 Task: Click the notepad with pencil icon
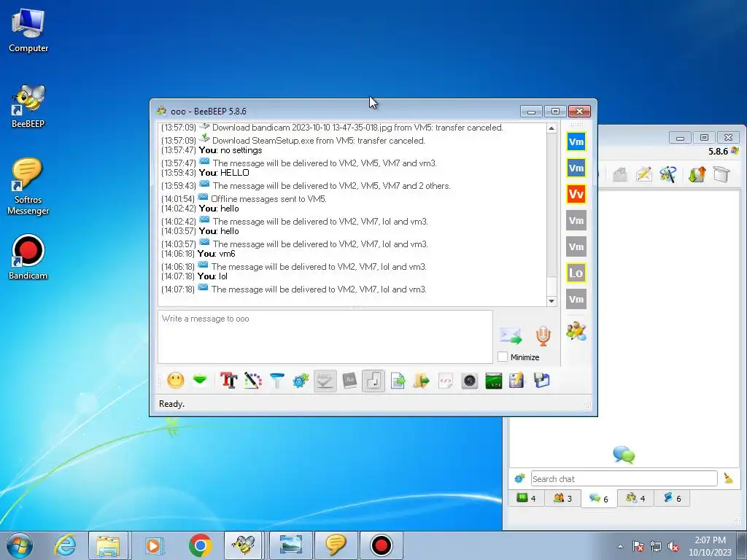pyautogui.click(x=516, y=381)
